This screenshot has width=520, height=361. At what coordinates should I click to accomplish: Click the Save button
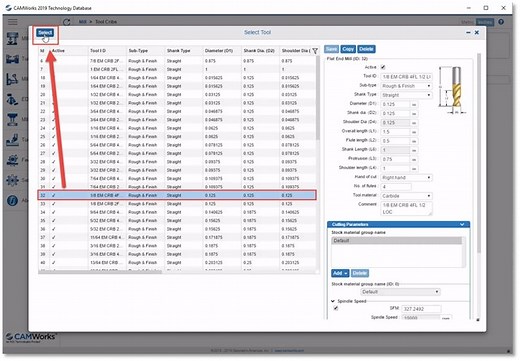click(x=331, y=49)
